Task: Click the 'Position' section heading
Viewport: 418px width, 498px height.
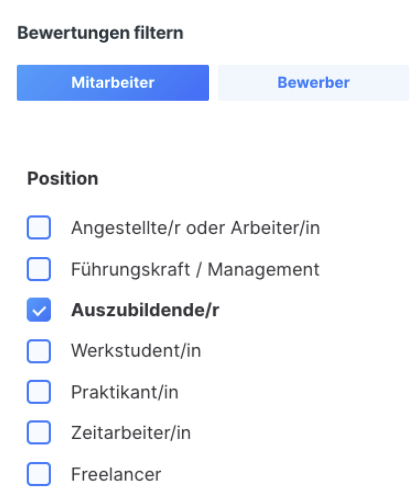Action: pos(63,178)
